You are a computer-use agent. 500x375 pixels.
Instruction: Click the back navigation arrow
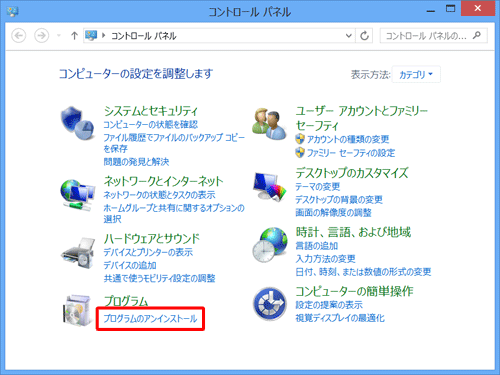tap(19, 35)
